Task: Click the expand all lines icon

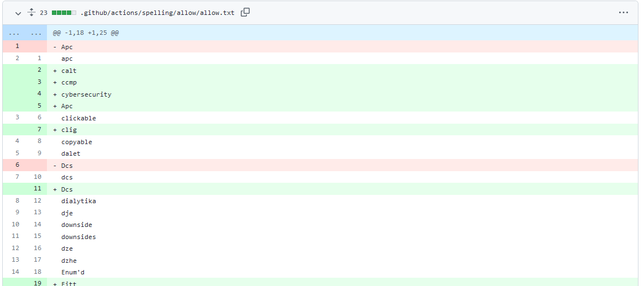Action: [31, 12]
